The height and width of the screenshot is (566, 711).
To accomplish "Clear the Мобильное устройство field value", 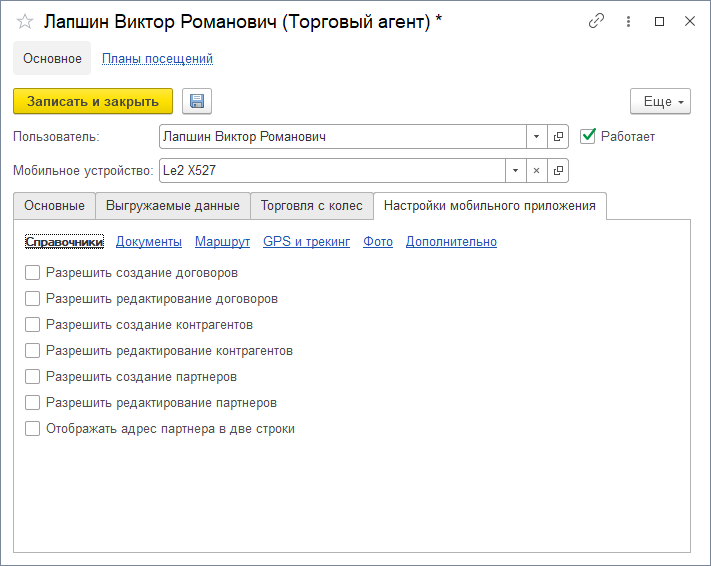I will coord(536,170).
